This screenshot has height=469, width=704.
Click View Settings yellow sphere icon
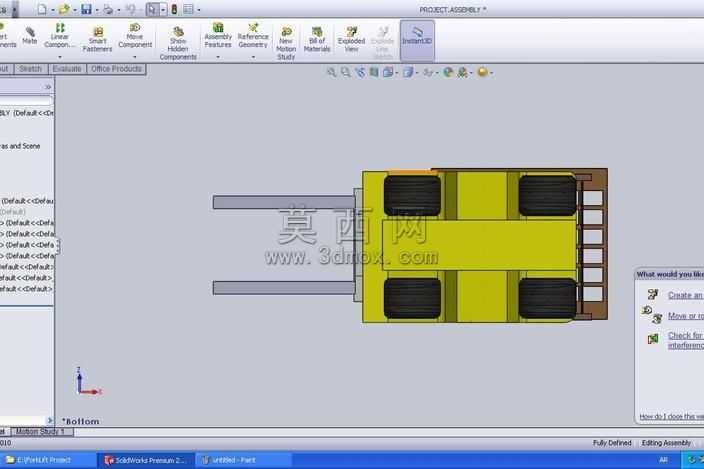[x=482, y=72]
